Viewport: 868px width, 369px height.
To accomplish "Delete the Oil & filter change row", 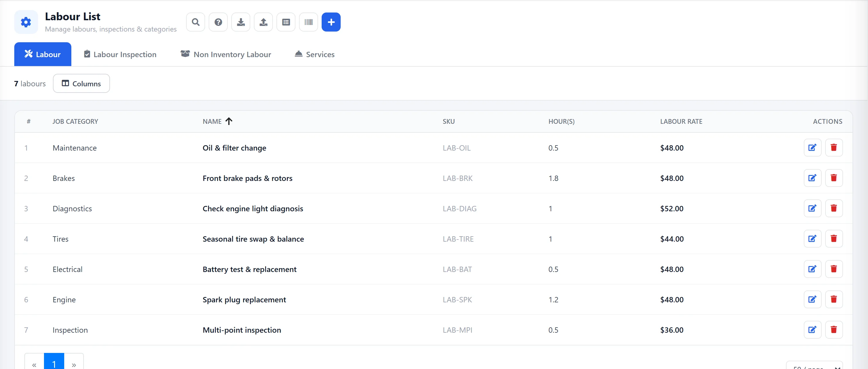I will (x=834, y=147).
